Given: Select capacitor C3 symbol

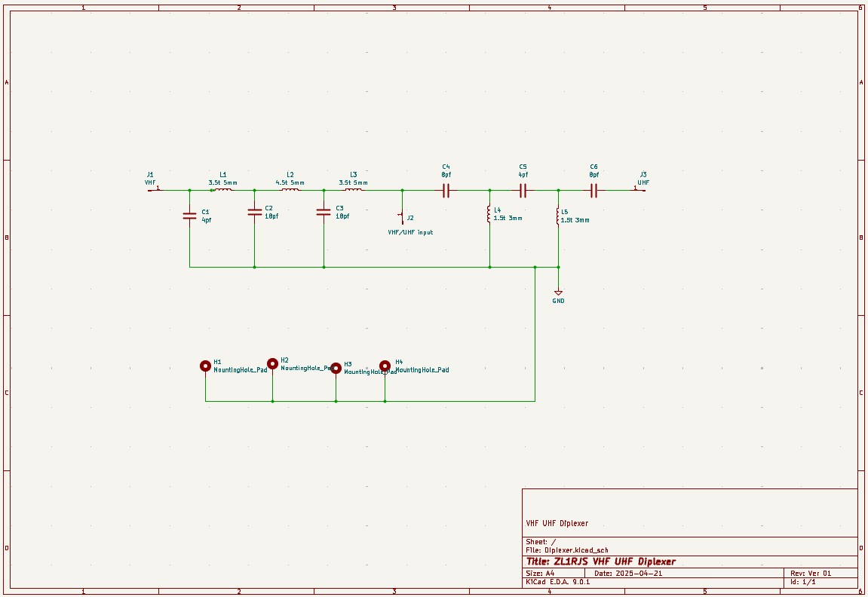Looking at the screenshot, I should (324, 212).
